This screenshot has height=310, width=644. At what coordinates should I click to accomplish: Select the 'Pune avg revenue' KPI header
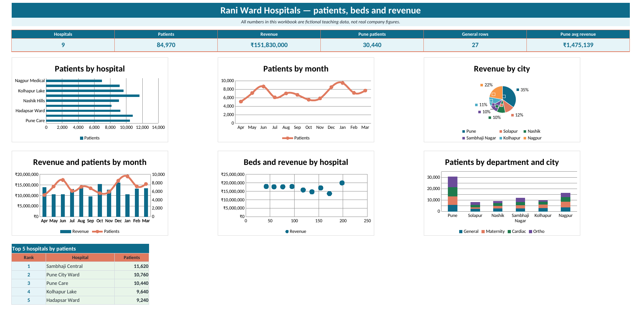(578, 34)
